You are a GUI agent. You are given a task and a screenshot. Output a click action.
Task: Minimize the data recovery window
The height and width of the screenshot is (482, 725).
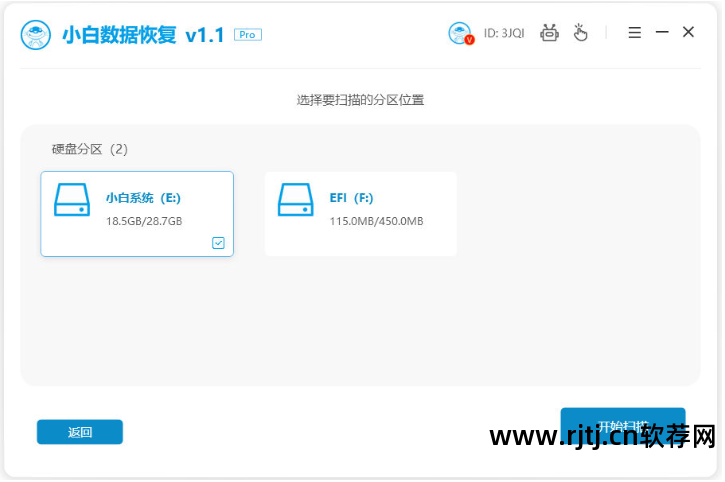click(x=662, y=32)
